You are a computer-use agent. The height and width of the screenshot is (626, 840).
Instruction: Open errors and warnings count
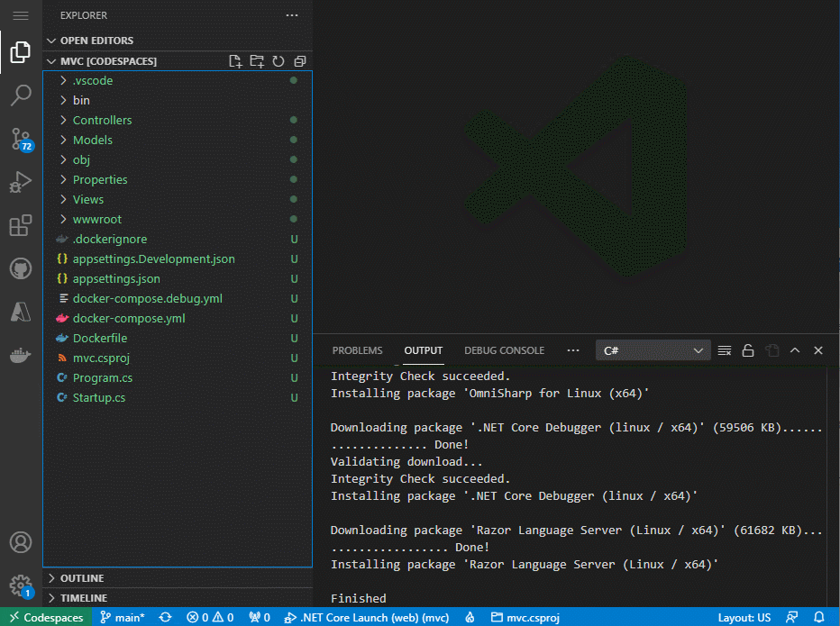point(210,617)
